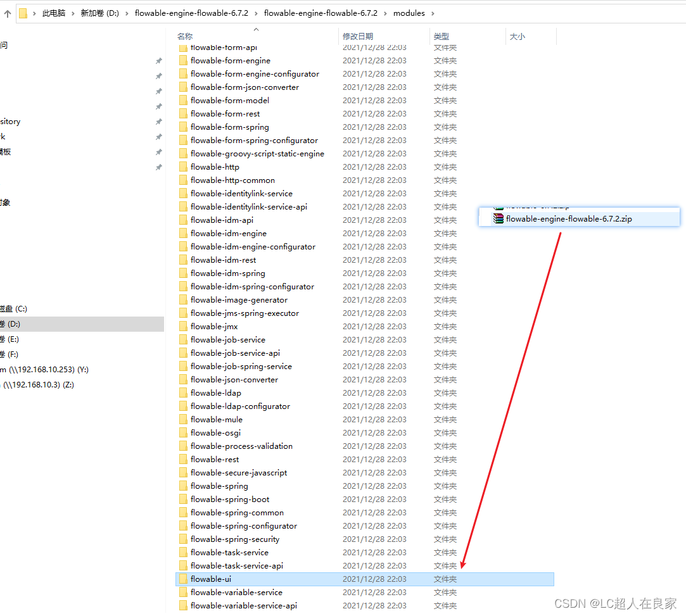This screenshot has width=686, height=616.
Task: Click the sort arrow above 名称 column
Action: (x=257, y=29)
